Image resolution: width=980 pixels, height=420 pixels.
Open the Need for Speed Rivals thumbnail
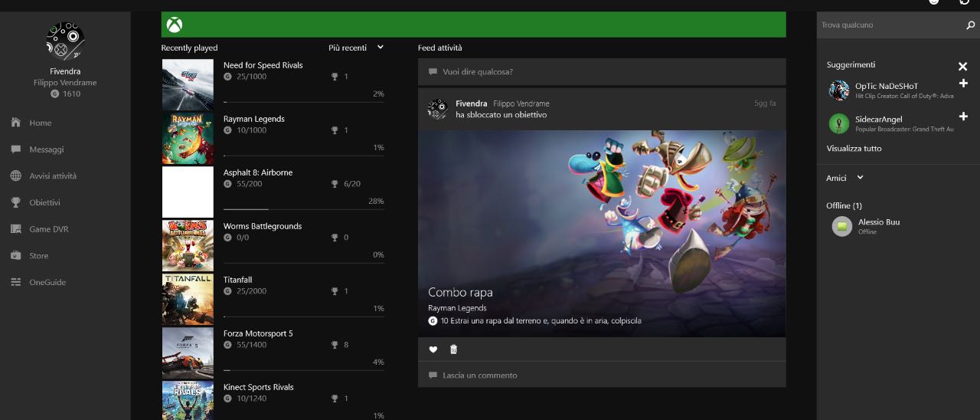188,84
